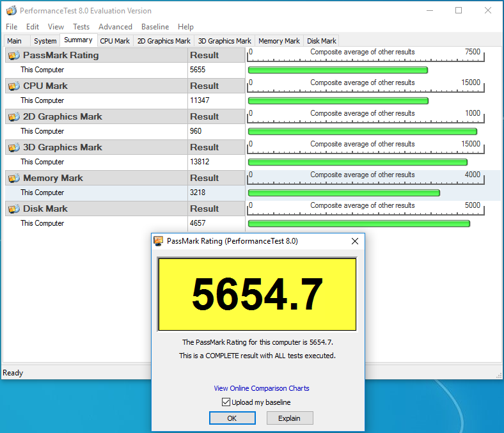This screenshot has width=504, height=433.
Task: Click the 3D Graphics Mark row icon
Action: (14, 147)
